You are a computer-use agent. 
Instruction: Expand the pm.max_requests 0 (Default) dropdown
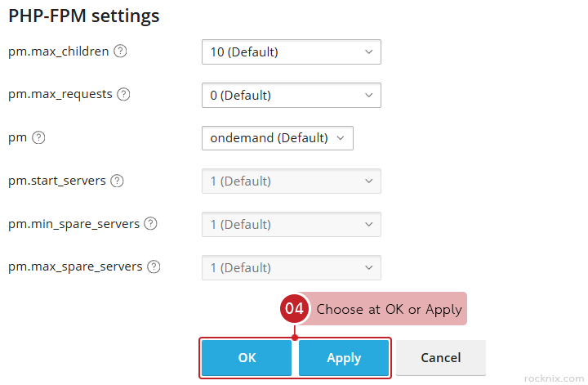coord(291,96)
